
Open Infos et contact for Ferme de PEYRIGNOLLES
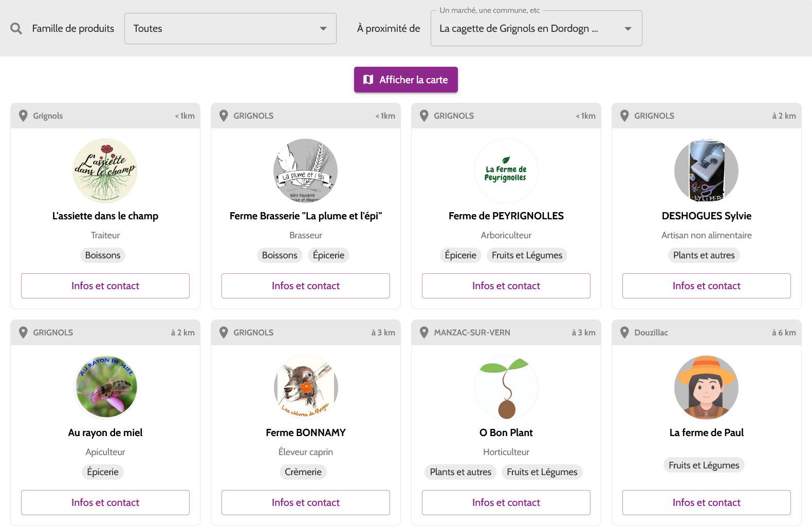(506, 286)
